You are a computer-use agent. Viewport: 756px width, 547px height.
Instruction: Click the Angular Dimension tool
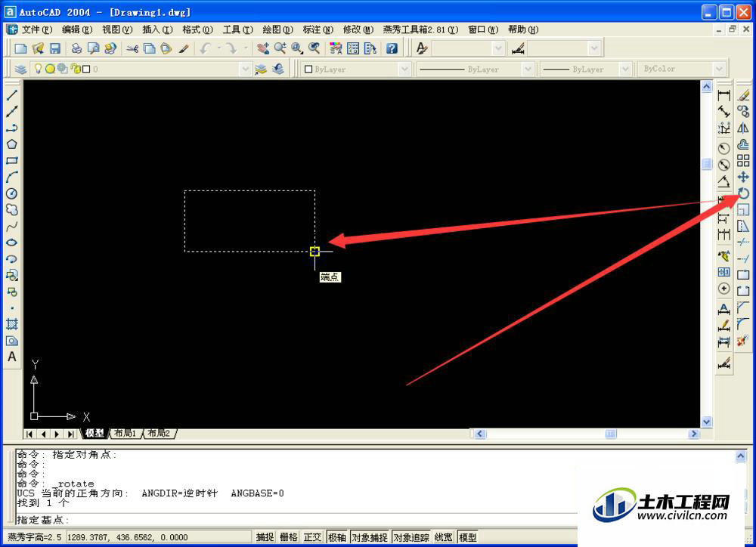pyautogui.click(x=723, y=181)
